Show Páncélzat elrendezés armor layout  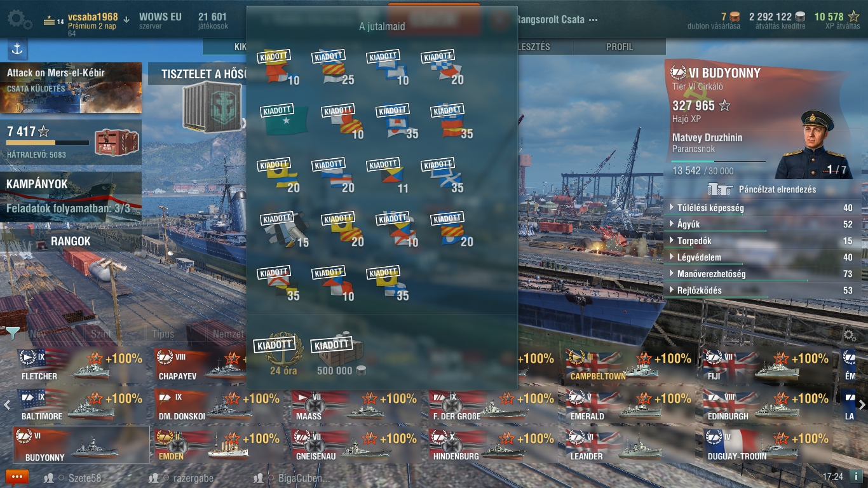[762, 189]
